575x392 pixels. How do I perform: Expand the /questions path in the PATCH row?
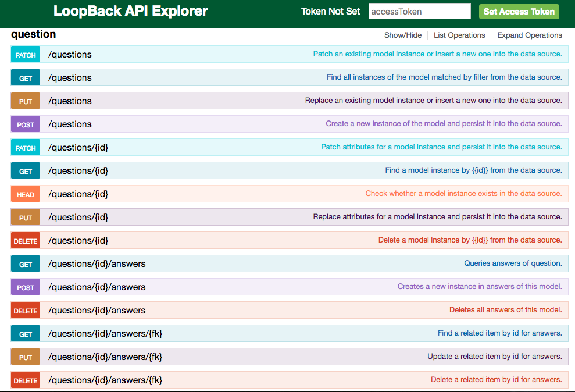tap(70, 54)
